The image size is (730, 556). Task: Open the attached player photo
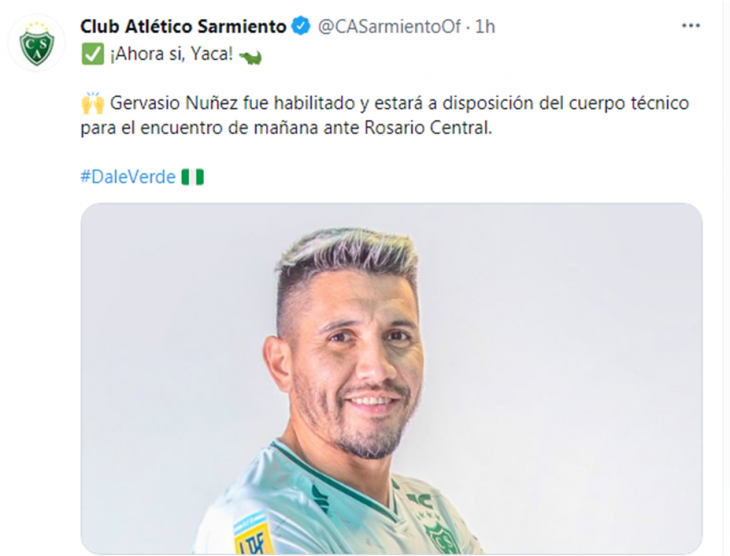[x=392, y=378]
